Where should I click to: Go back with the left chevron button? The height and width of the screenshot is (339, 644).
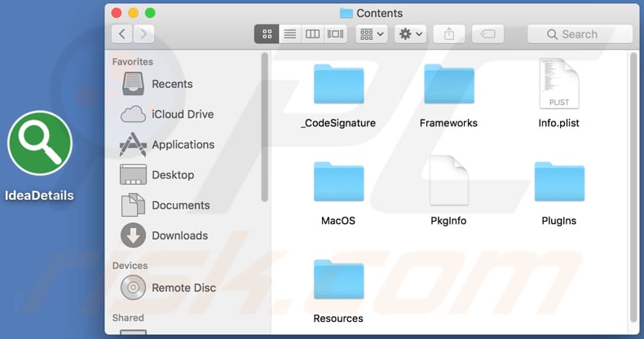point(122,34)
